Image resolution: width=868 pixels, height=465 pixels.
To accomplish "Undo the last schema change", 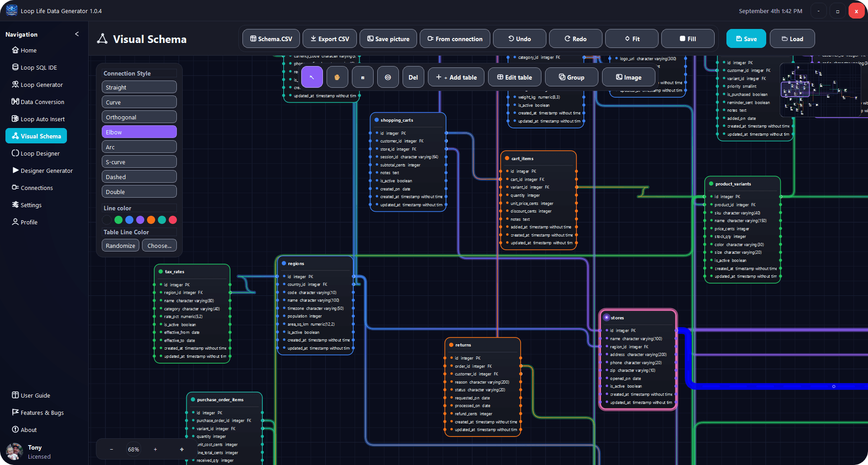I will coord(519,38).
